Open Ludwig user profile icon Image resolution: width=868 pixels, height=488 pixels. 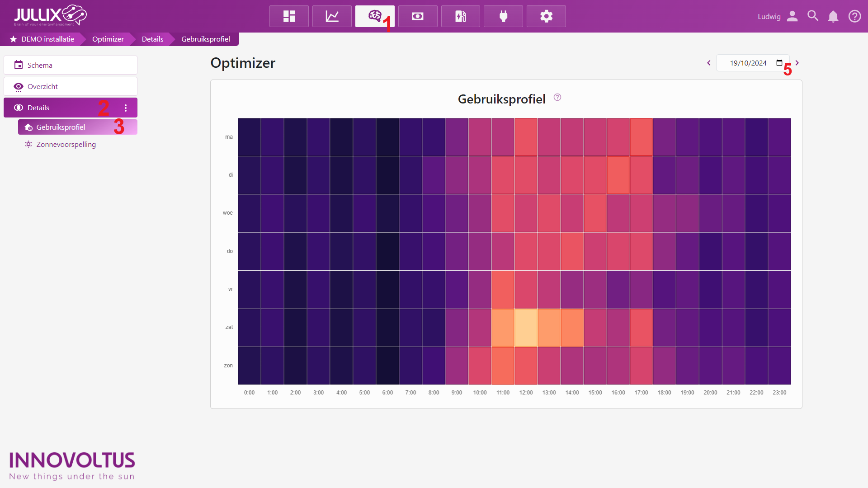click(x=792, y=16)
